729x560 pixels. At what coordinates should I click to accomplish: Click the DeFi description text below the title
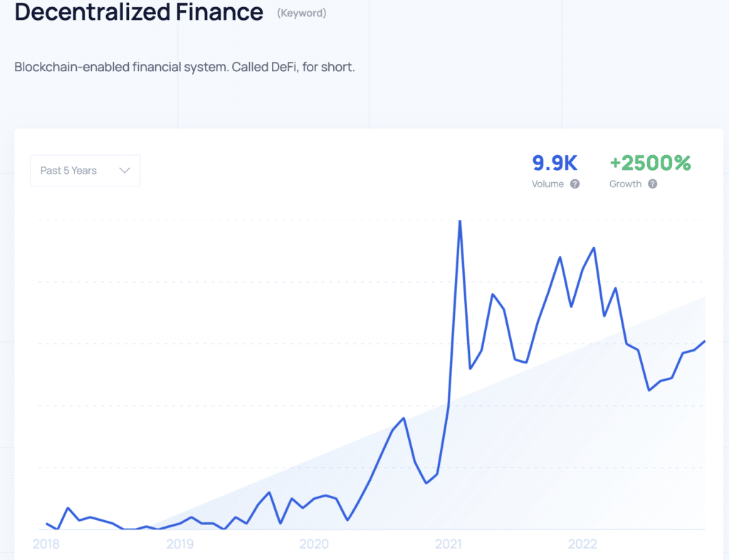coord(184,67)
